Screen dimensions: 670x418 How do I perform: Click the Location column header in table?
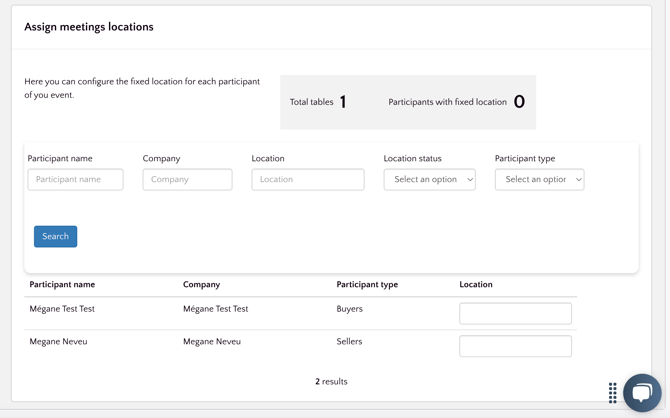click(x=476, y=285)
